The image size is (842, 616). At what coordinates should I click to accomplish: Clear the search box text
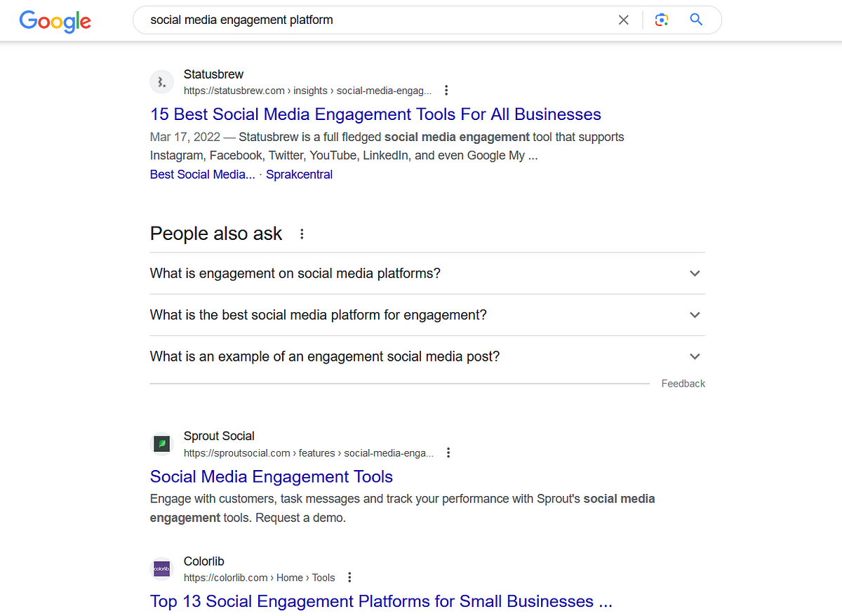[623, 20]
